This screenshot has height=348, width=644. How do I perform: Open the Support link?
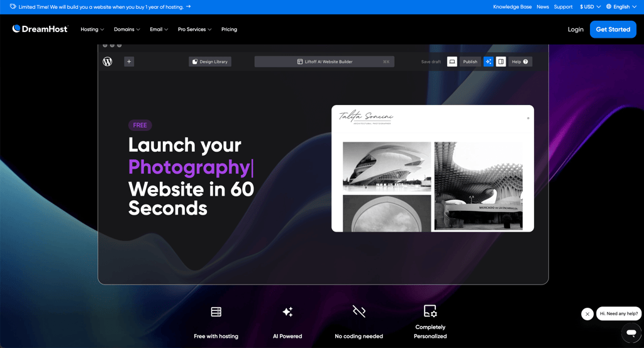tap(563, 6)
